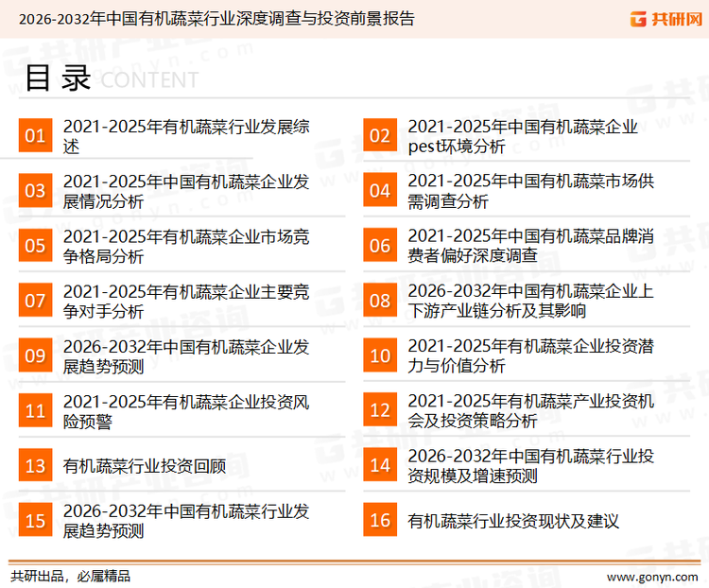Screen dimensions: 709x588
Task: Select the orange 08 chapter badge
Action: click(380, 301)
